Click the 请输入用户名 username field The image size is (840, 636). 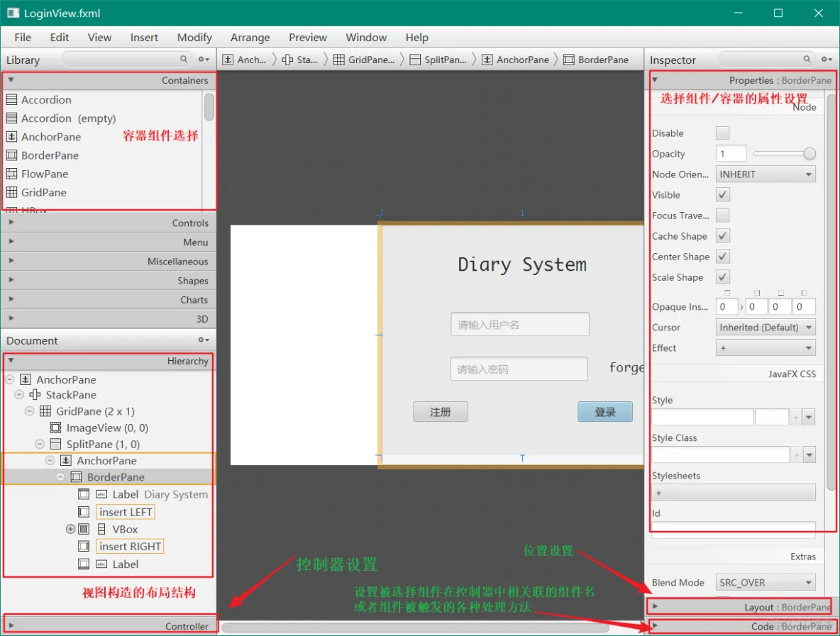(519, 325)
